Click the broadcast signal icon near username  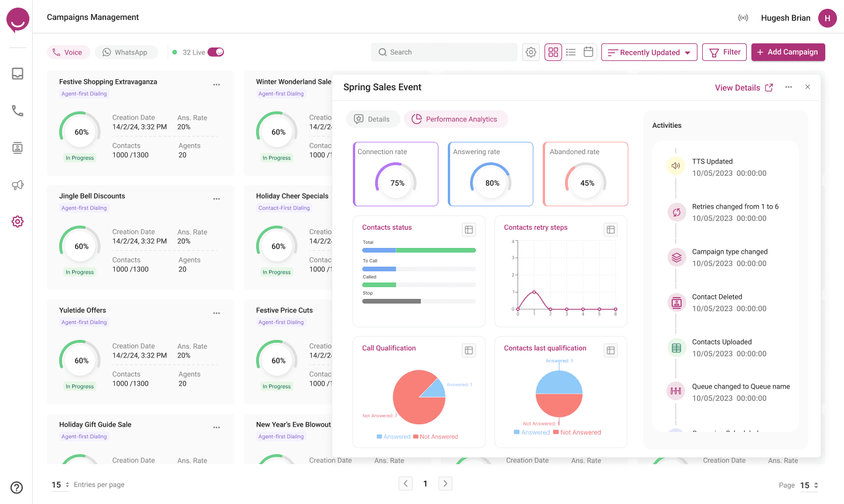pos(743,18)
